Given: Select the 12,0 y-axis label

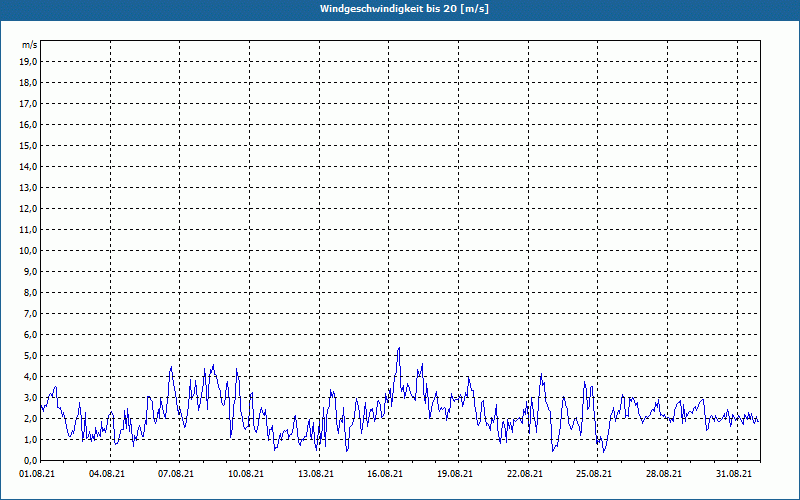Looking at the screenshot, I should tap(28, 209).
